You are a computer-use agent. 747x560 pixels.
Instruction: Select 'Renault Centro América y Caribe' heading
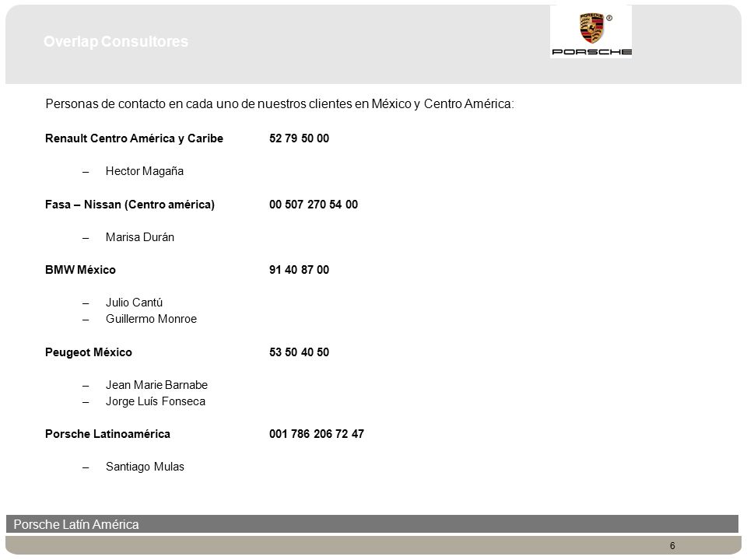[x=134, y=138]
